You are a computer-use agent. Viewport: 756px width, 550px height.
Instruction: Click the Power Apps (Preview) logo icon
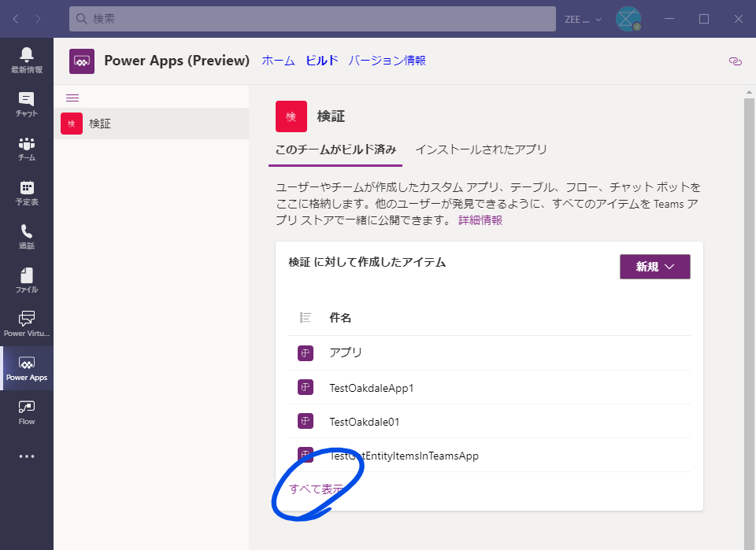pyautogui.click(x=81, y=61)
